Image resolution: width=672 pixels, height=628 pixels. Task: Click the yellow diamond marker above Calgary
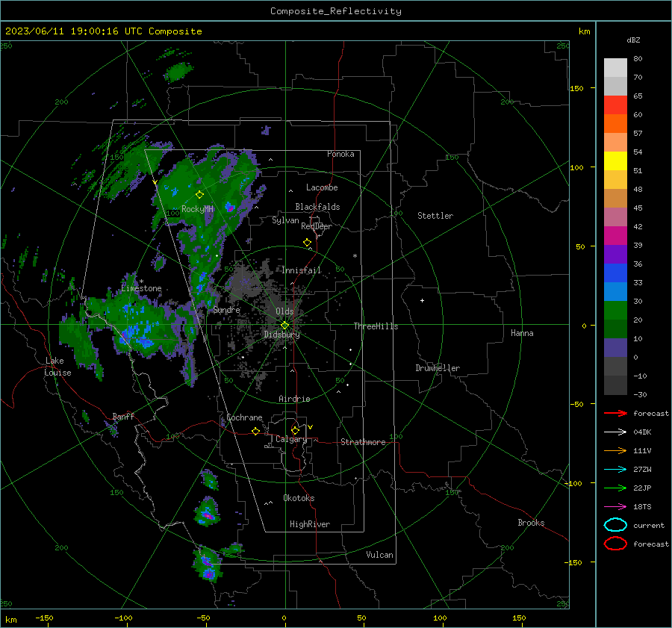[295, 430]
